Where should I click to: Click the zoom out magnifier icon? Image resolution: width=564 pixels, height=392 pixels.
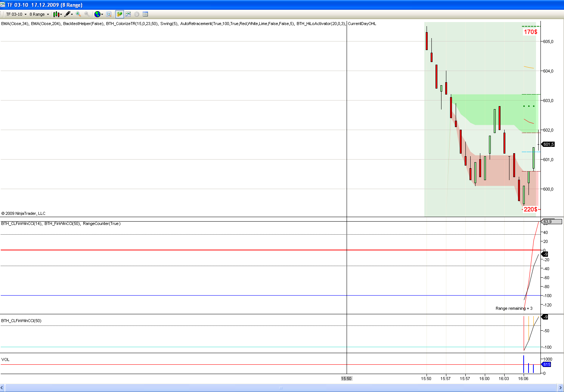click(x=87, y=14)
